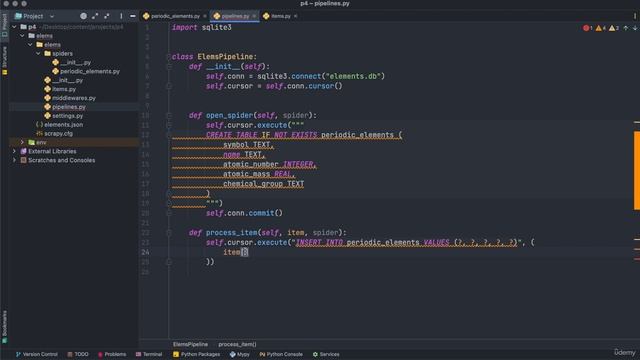Image resolution: width=640 pixels, height=360 pixels.
Task: Click the import sqlite3 line
Action: click(x=202, y=27)
